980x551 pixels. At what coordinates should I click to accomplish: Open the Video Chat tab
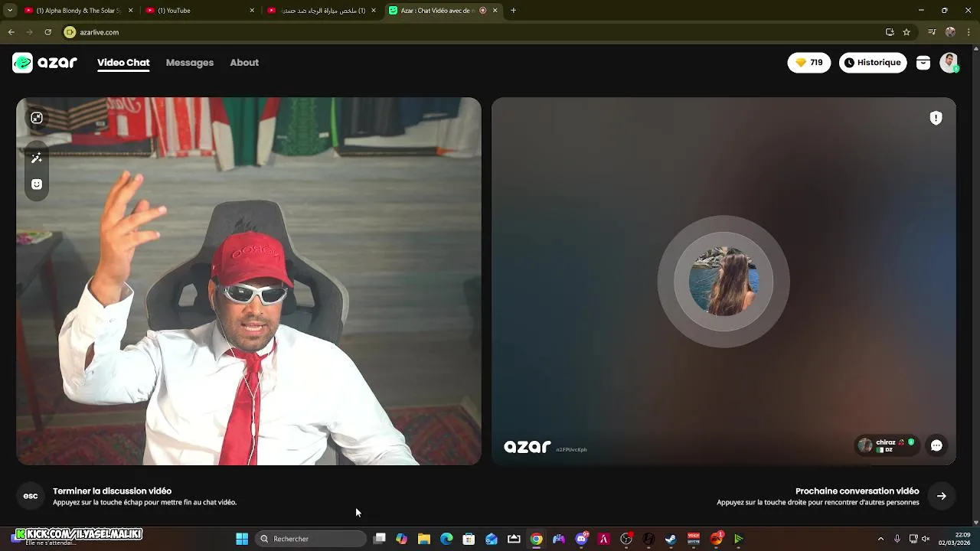coord(123,63)
